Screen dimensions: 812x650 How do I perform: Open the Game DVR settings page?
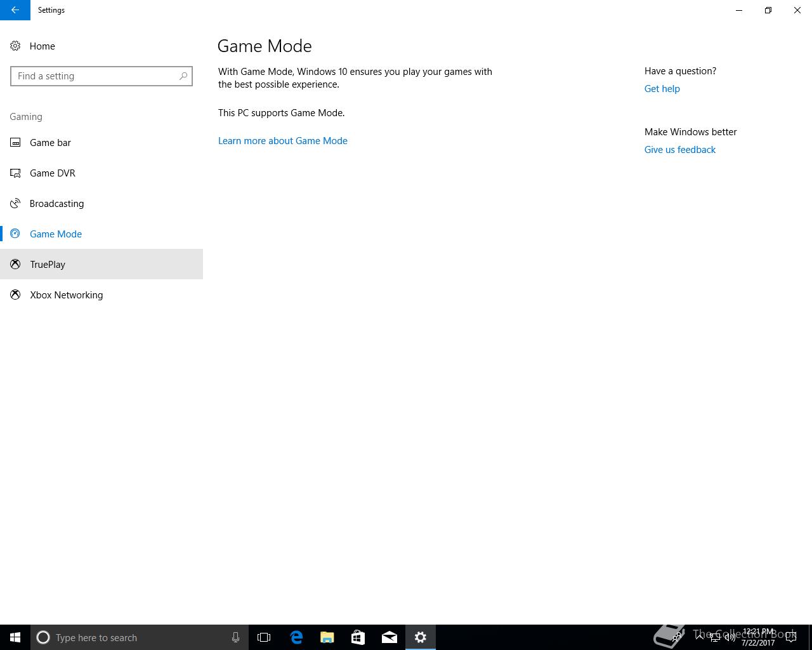pos(101,173)
